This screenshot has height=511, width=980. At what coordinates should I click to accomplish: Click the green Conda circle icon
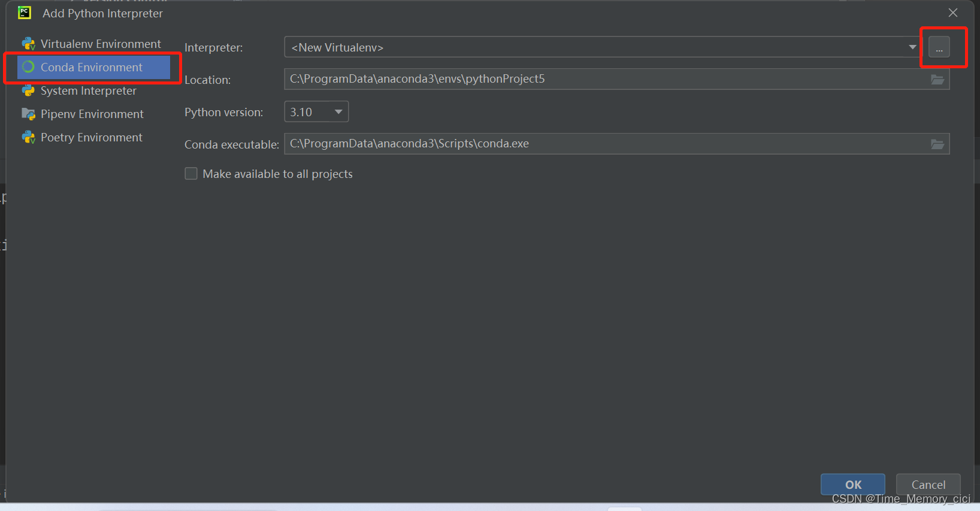coord(28,67)
